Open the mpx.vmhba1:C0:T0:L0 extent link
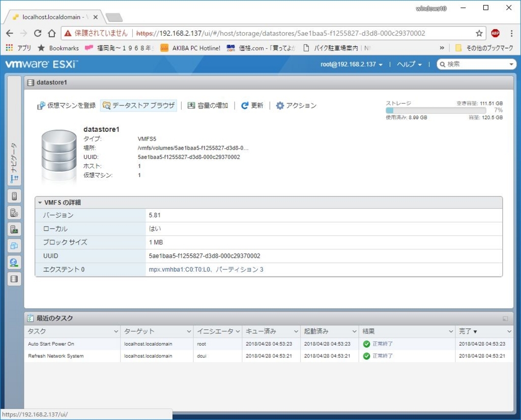Viewport: 521px width, 420px height. pyautogui.click(x=206, y=270)
